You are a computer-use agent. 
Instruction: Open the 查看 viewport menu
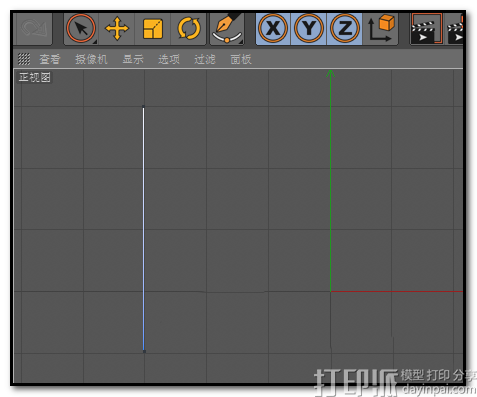[x=50, y=59]
